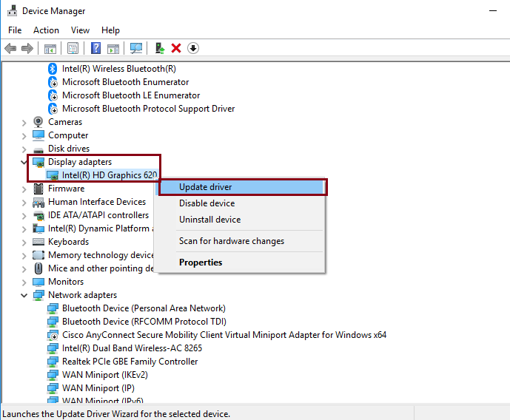
Task: Click the down-arrow Disable device toolbar icon
Action: 193,48
